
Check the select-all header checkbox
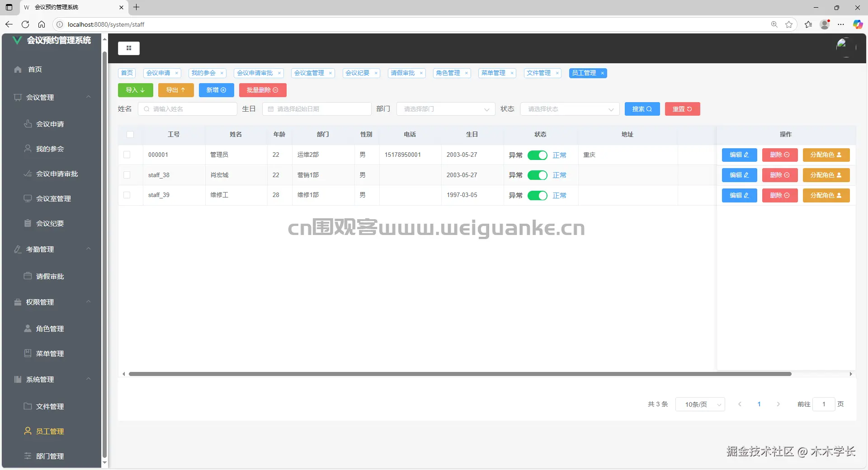tap(130, 134)
